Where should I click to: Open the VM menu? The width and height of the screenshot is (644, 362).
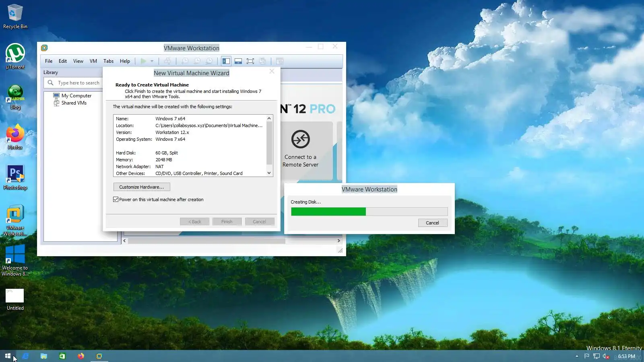click(93, 61)
